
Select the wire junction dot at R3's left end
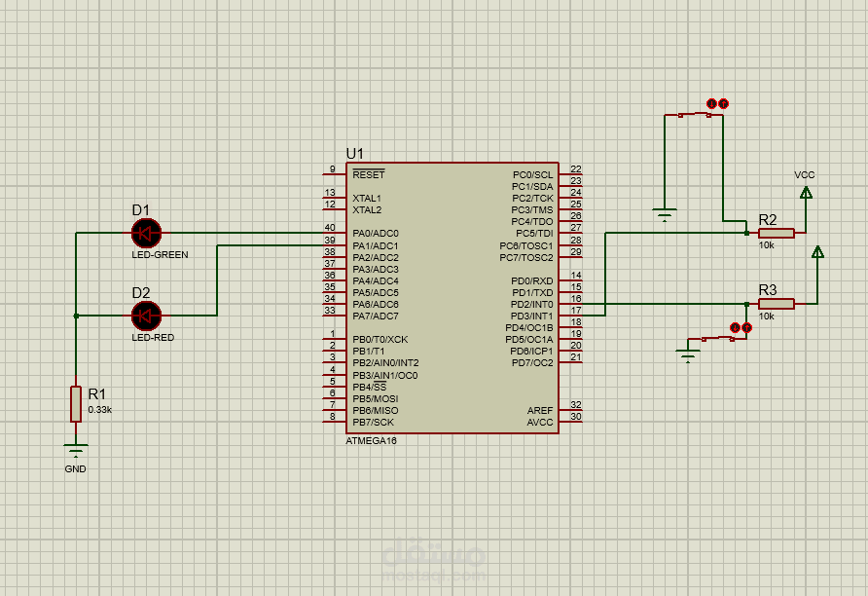pos(746,304)
